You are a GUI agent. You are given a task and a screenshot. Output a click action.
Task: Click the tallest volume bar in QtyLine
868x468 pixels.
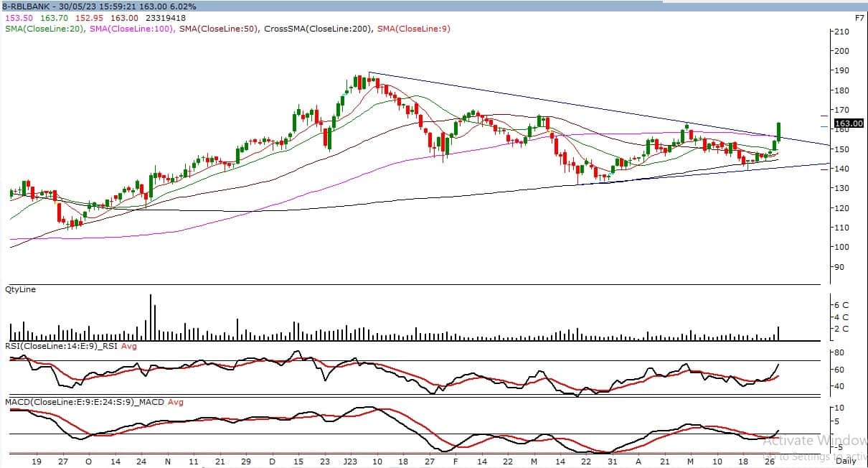point(151,317)
